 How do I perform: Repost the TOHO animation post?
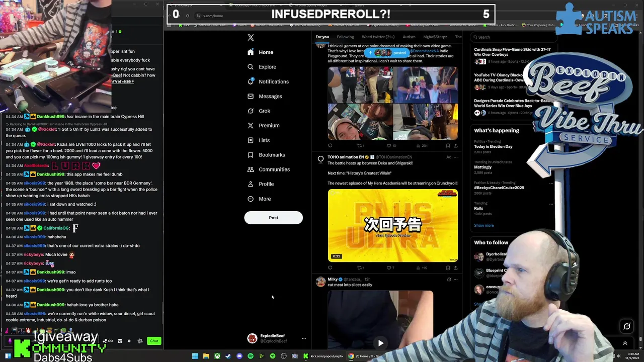pyautogui.click(x=360, y=268)
